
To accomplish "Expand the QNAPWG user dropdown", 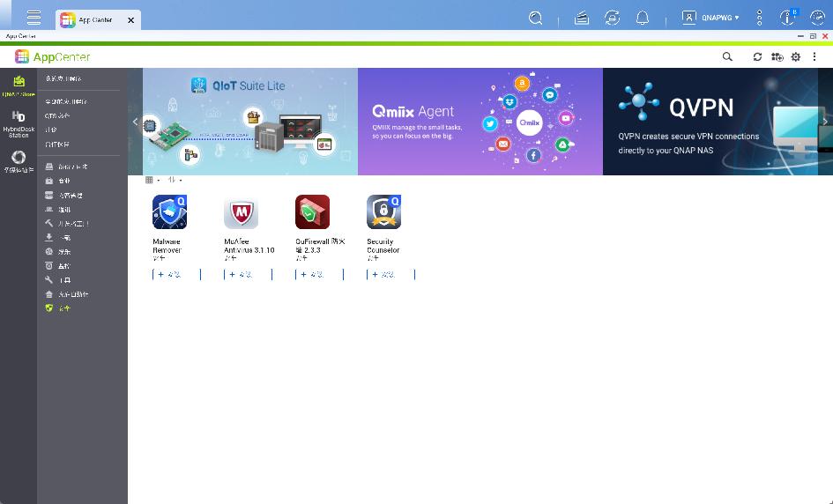I will tap(710, 18).
